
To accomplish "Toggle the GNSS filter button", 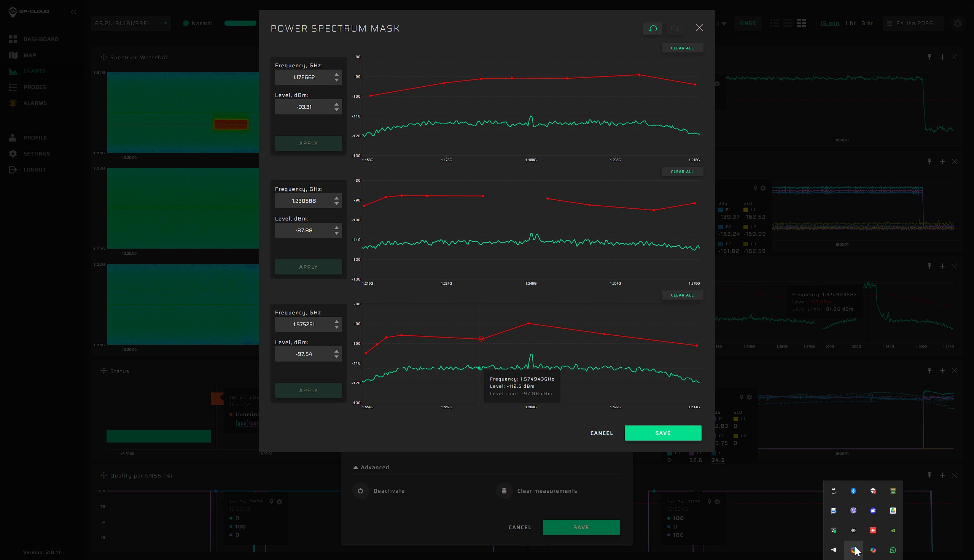I will (748, 23).
